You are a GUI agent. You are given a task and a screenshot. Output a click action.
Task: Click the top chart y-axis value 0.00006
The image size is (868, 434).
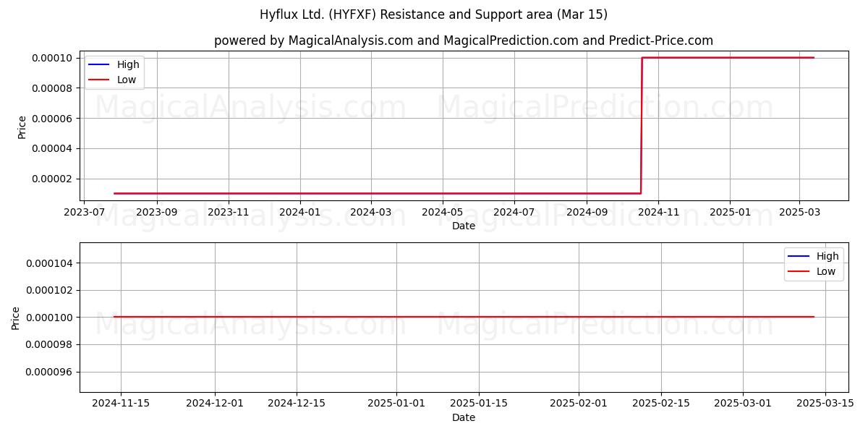pyautogui.click(x=52, y=119)
